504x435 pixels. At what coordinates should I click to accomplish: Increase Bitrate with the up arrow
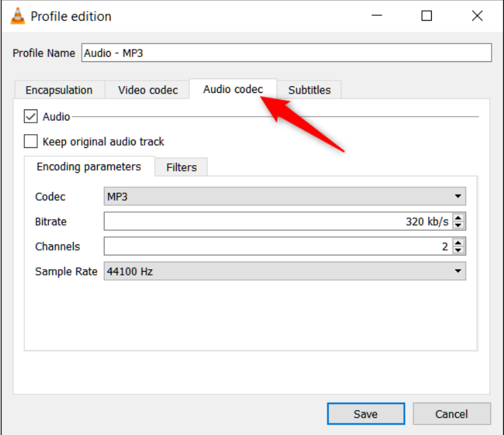pyautogui.click(x=459, y=217)
